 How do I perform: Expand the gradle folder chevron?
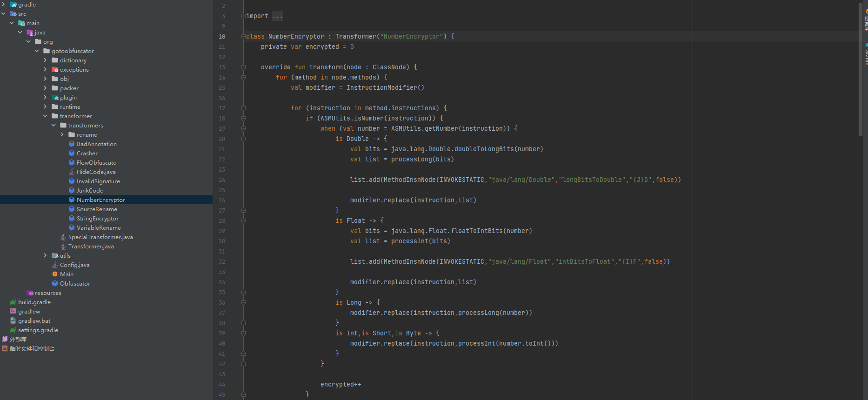point(3,4)
